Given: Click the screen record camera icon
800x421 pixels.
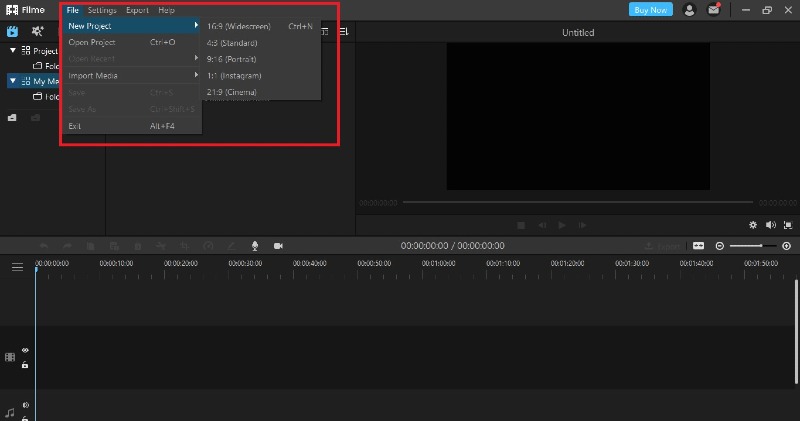Looking at the screenshot, I should tap(278, 246).
